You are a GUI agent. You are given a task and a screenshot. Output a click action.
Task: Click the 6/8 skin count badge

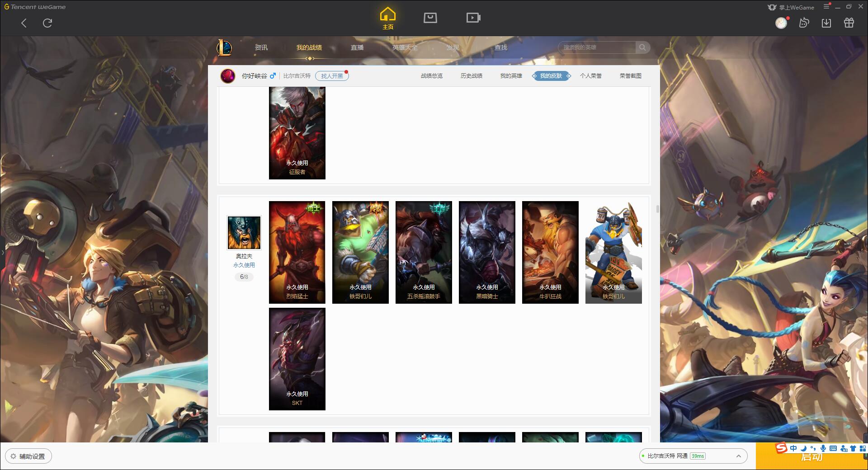tap(244, 277)
